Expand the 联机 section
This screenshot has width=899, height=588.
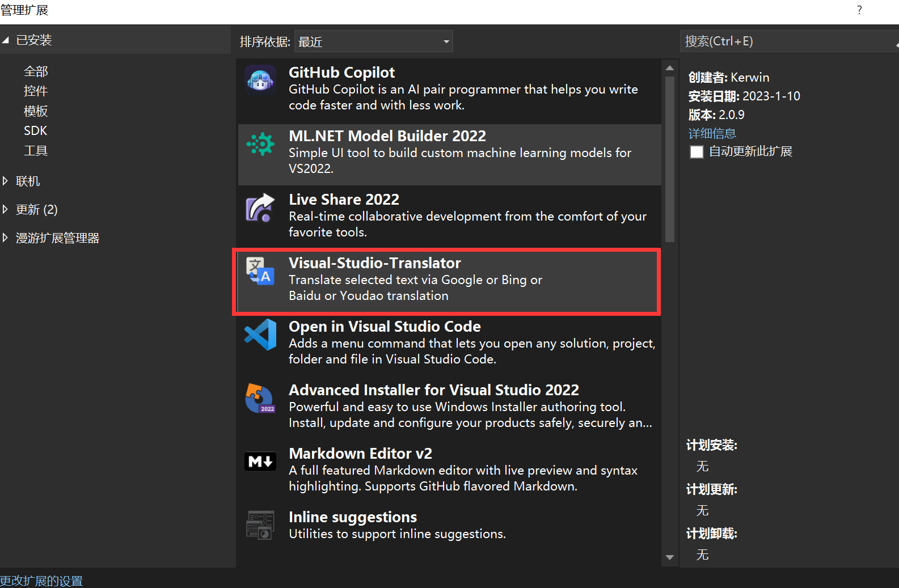(x=6, y=181)
